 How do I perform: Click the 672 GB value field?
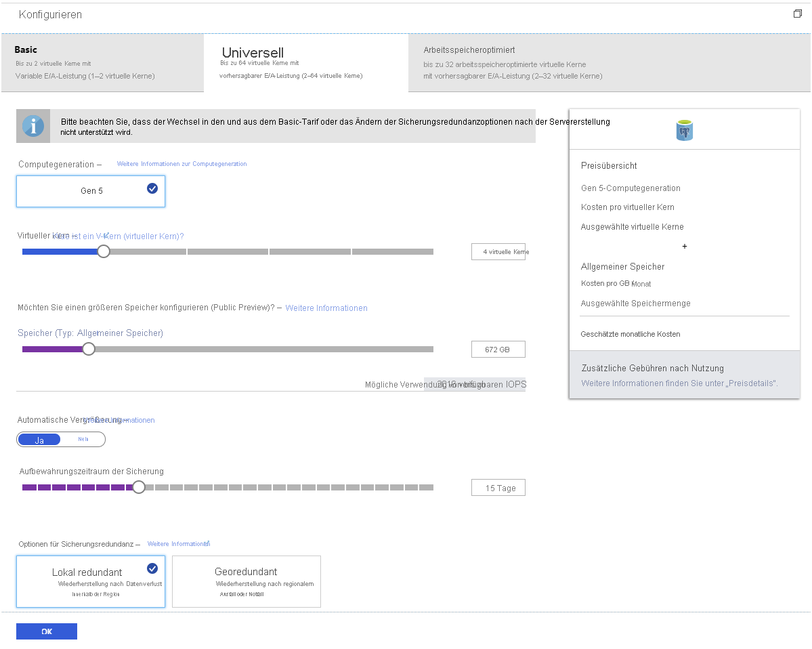click(498, 349)
